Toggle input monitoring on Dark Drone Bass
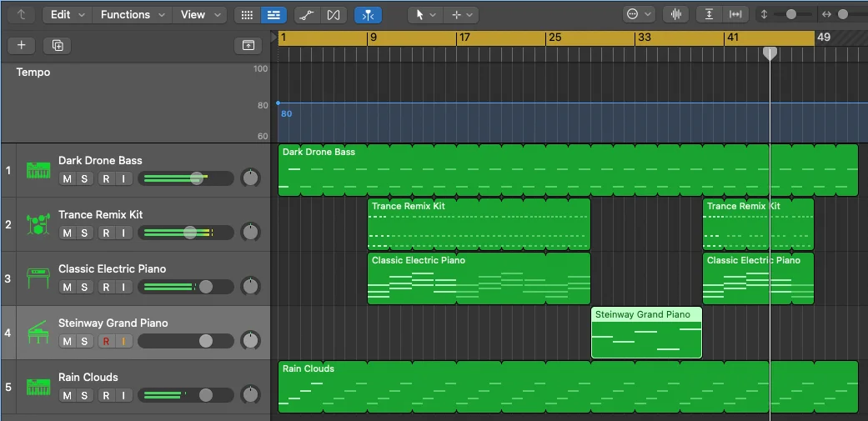This screenshot has height=421, width=868. coord(123,178)
